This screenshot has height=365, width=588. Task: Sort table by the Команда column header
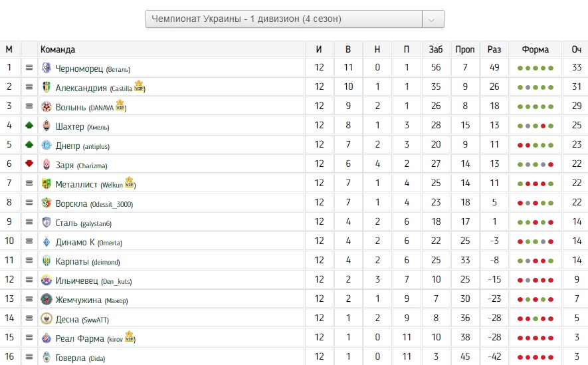pos(58,49)
